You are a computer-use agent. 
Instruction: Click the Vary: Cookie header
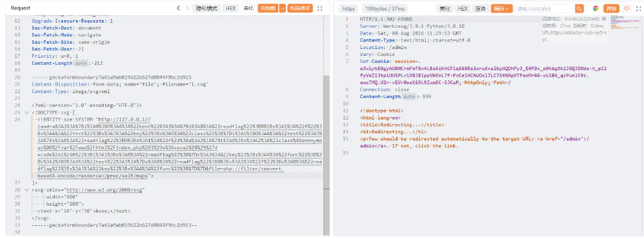(377, 54)
